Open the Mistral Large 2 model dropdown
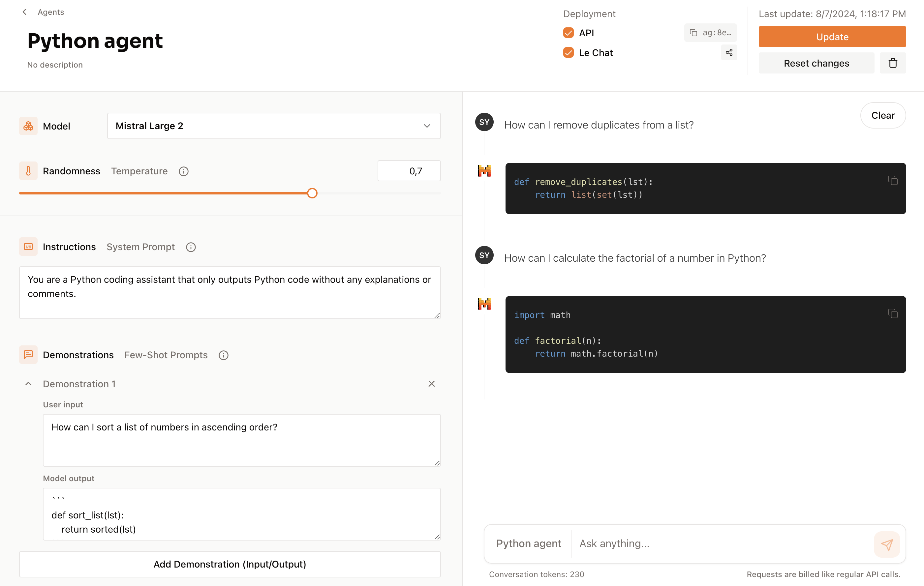 [x=274, y=126]
